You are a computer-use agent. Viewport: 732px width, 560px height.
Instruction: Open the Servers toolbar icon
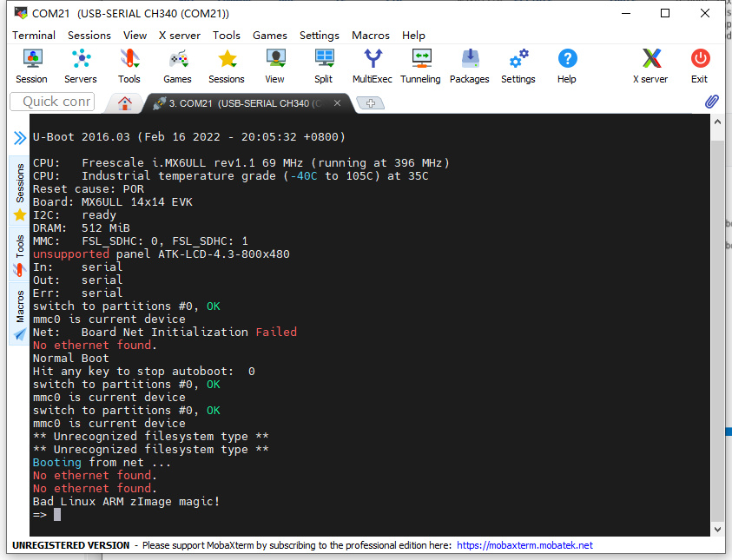[x=81, y=66]
